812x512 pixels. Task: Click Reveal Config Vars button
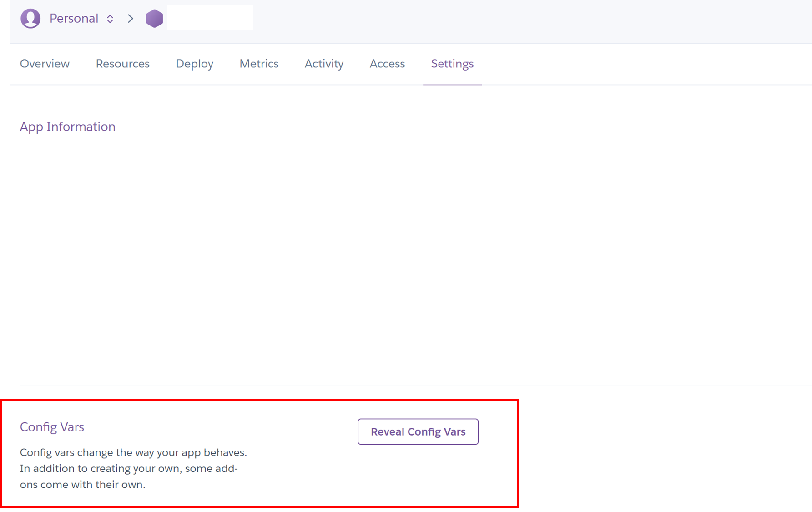418,431
